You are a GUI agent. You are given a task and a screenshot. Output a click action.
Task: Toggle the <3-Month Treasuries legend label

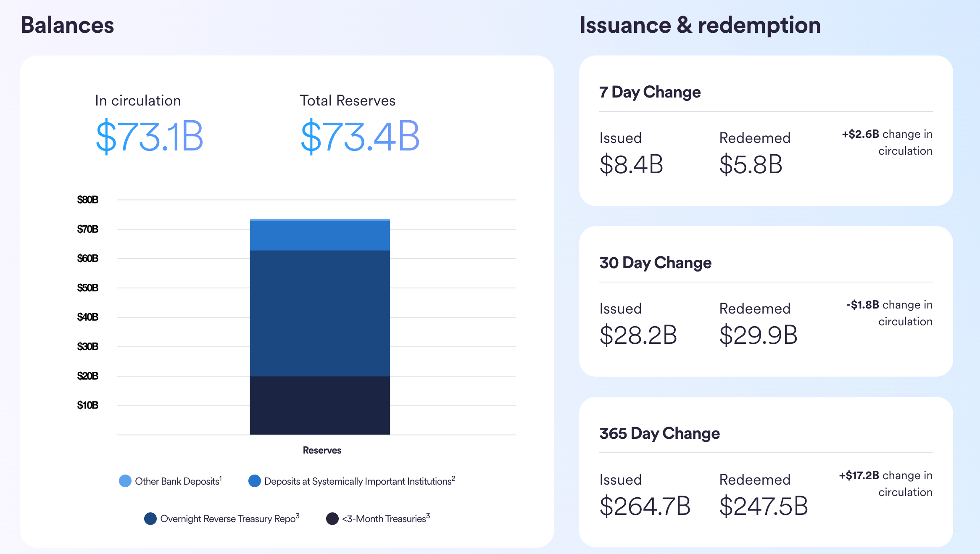coord(385,519)
